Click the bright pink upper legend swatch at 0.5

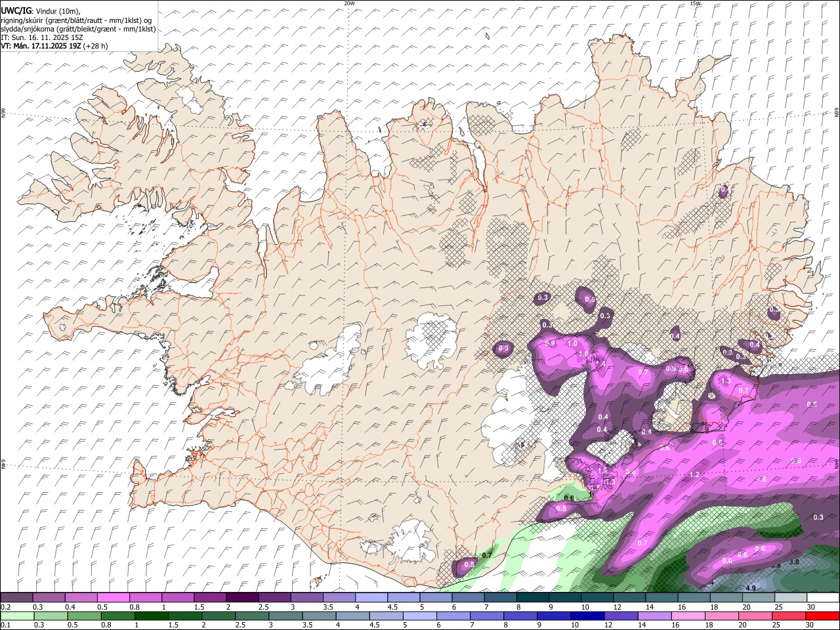pyautogui.click(x=113, y=598)
